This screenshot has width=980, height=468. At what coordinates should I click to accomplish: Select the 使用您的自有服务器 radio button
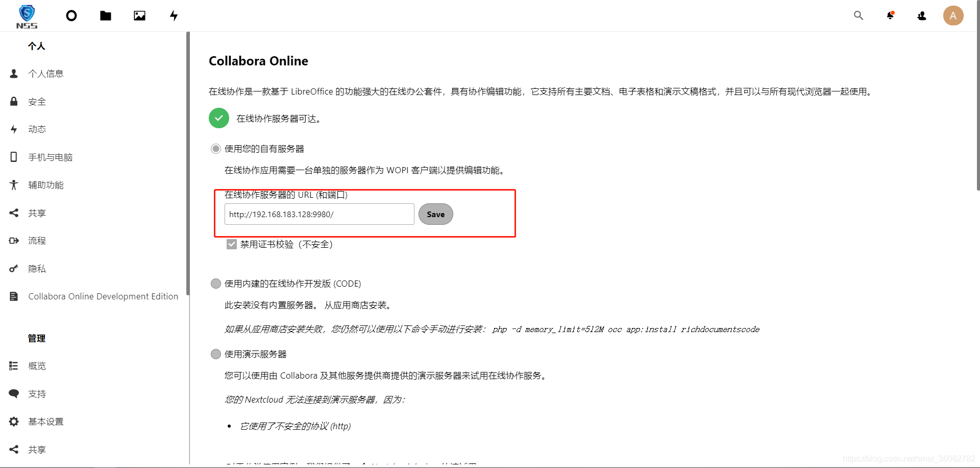point(216,149)
